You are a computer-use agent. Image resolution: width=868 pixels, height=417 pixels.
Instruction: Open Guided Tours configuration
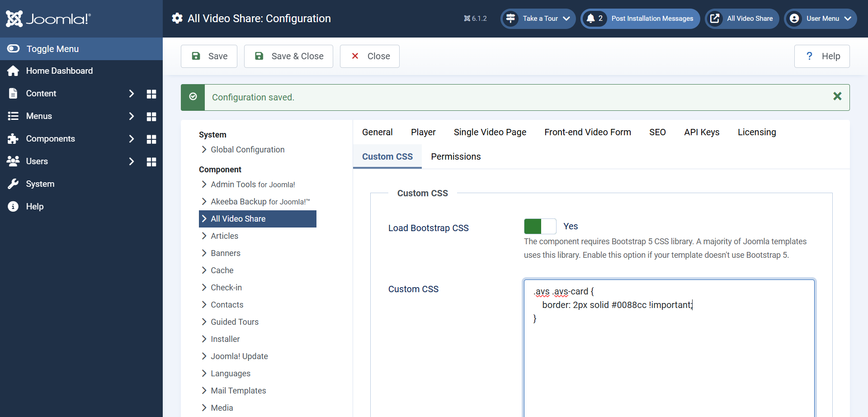click(235, 322)
